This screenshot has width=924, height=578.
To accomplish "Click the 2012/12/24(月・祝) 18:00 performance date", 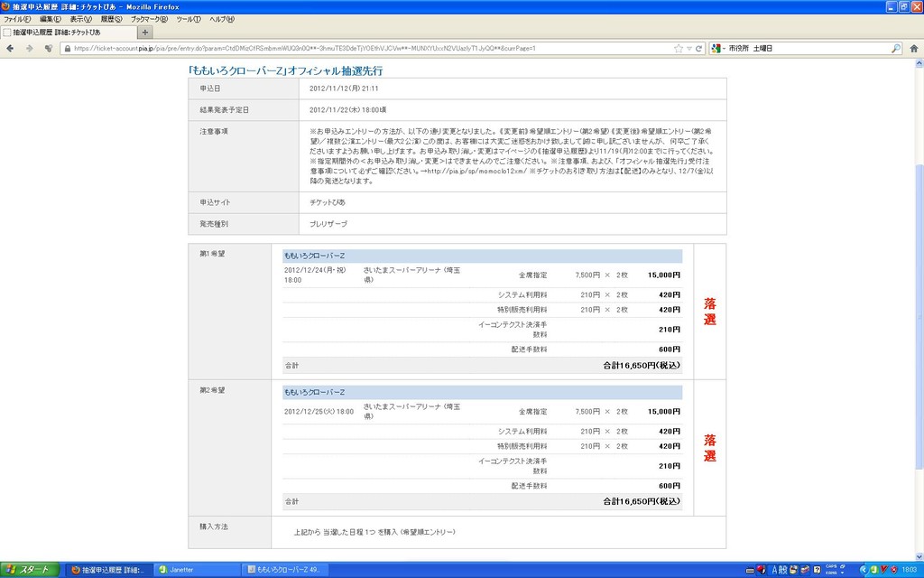I will pos(315,275).
